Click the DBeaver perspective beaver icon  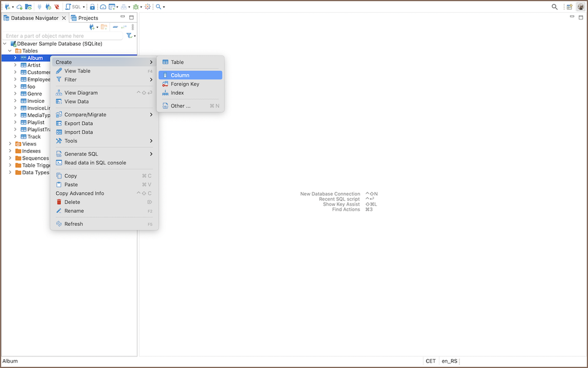(x=580, y=6)
